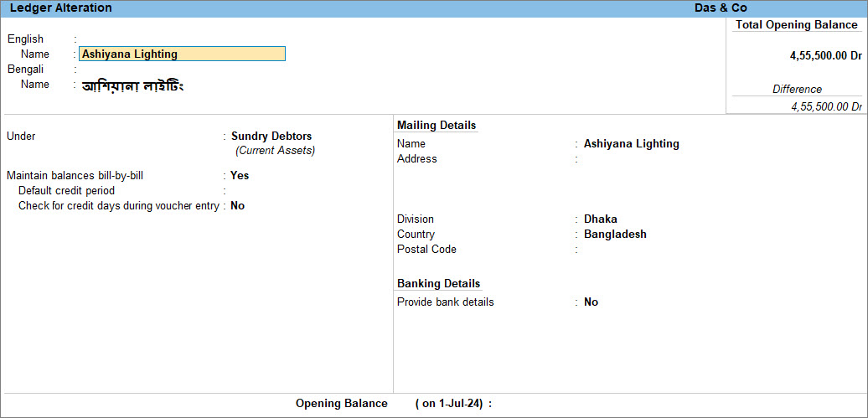
Task: Click the '( on 1-Jul-24)' date text
Action: point(449,404)
